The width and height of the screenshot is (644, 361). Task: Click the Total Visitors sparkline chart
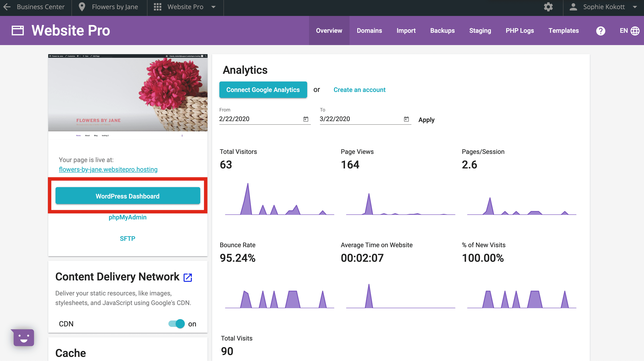279,199
